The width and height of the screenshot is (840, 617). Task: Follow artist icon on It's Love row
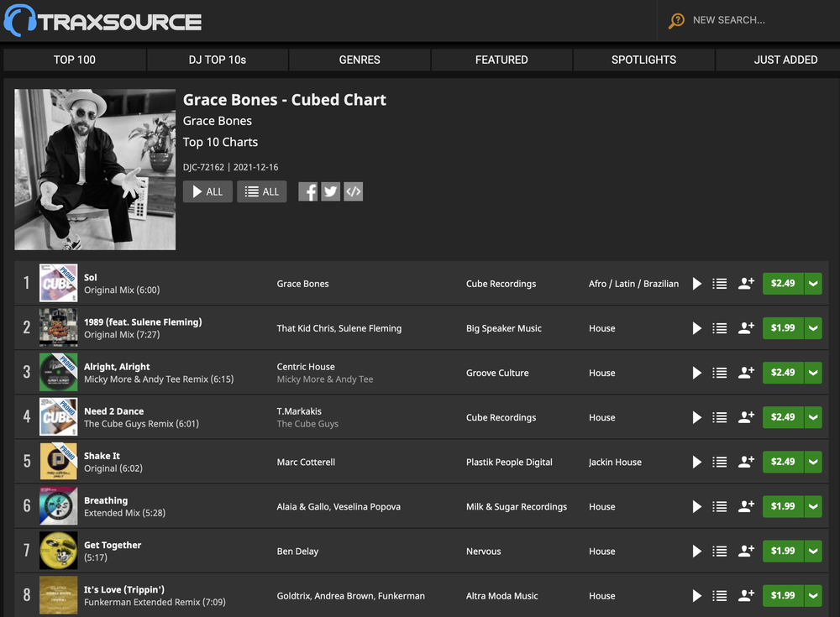click(x=746, y=595)
